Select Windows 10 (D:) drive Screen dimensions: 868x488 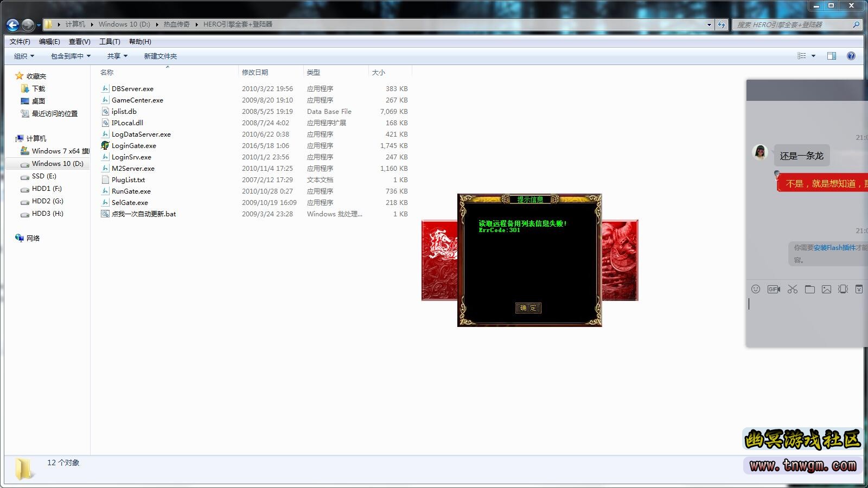click(57, 163)
